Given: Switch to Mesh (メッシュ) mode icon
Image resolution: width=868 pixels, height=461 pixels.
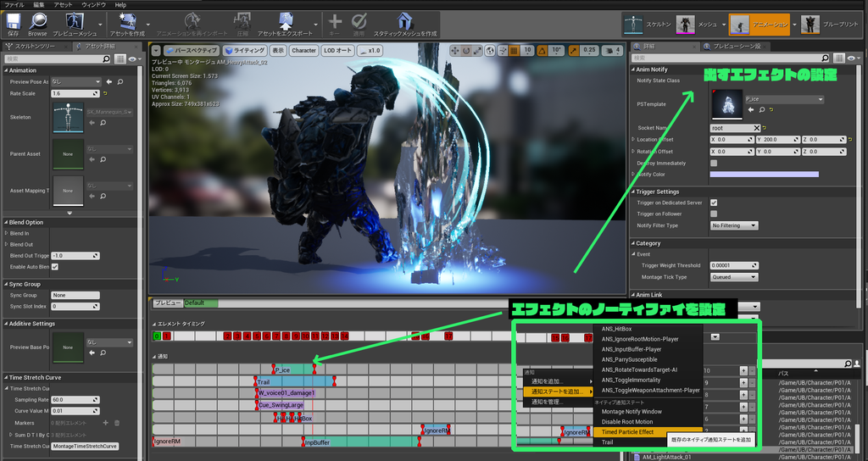Looking at the screenshot, I should tap(685, 25).
